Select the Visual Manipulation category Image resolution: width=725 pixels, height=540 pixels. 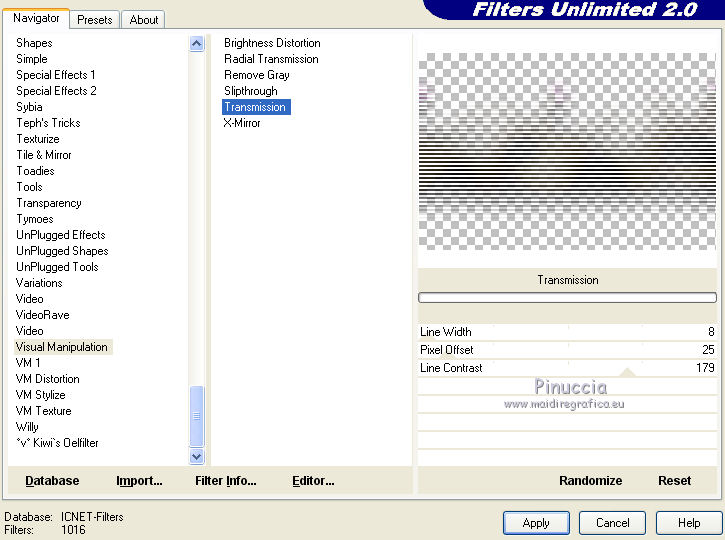(x=61, y=347)
